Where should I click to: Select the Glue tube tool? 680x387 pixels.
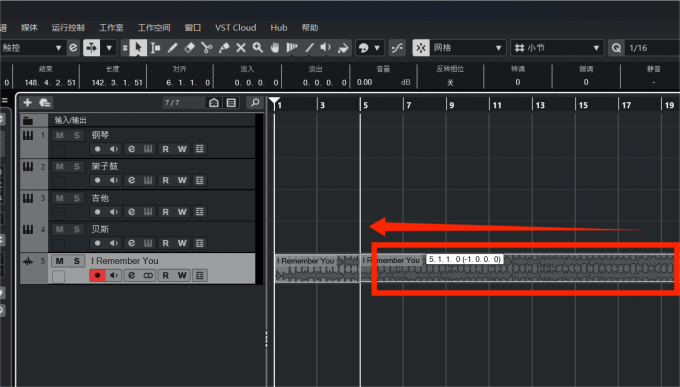tap(224, 48)
